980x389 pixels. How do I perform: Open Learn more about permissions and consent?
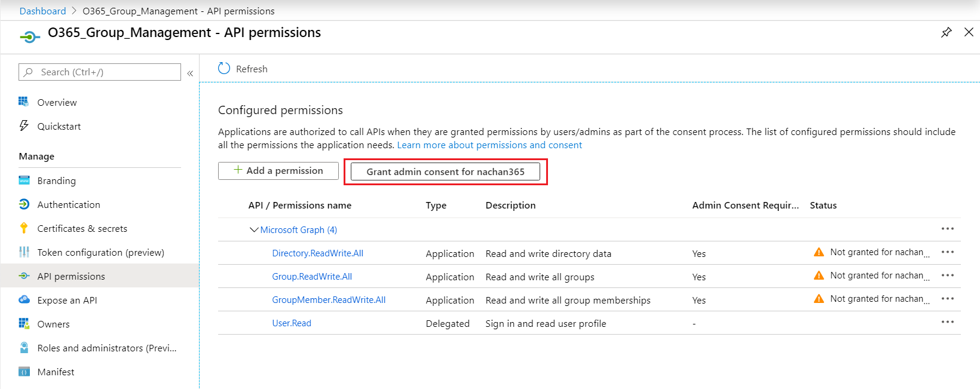point(489,145)
